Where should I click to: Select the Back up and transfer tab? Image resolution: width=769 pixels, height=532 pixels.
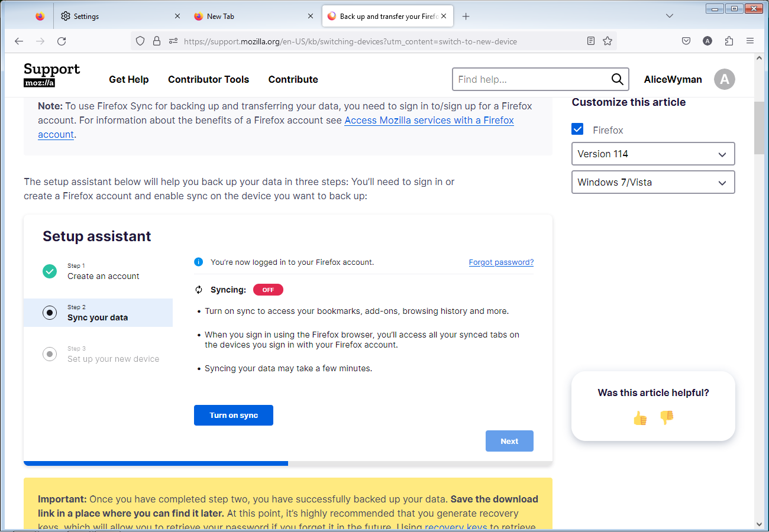point(387,17)
